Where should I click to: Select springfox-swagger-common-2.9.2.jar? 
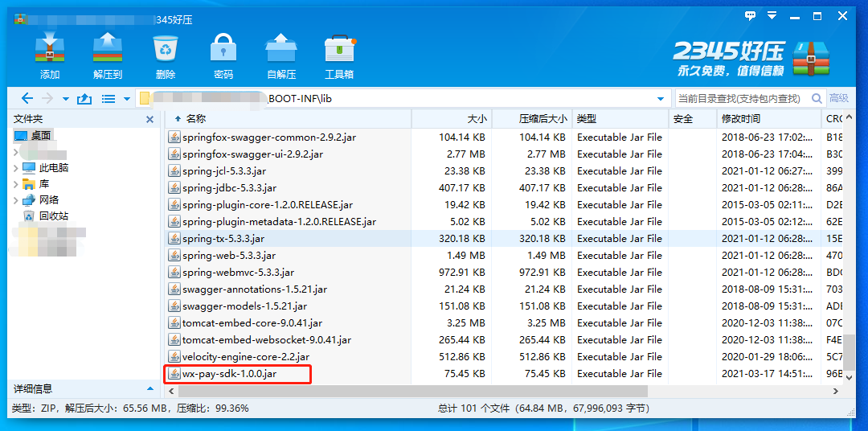269,137
